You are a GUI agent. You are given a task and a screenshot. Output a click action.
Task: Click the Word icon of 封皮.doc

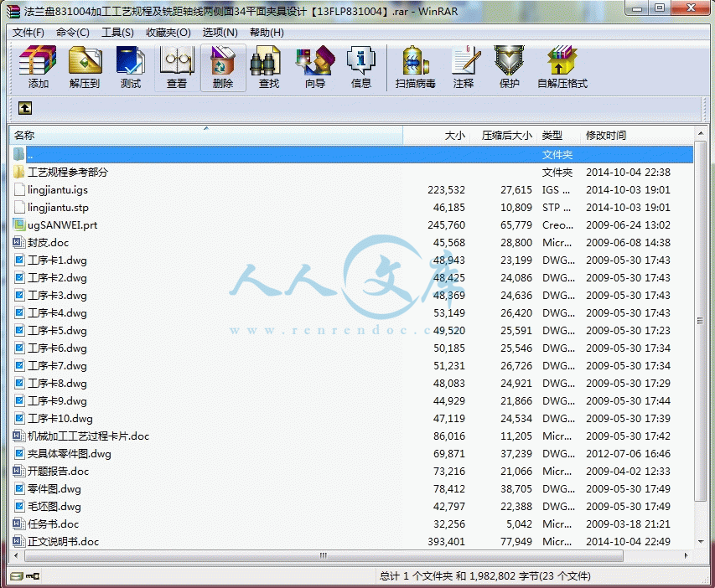(x=18, y=242)
